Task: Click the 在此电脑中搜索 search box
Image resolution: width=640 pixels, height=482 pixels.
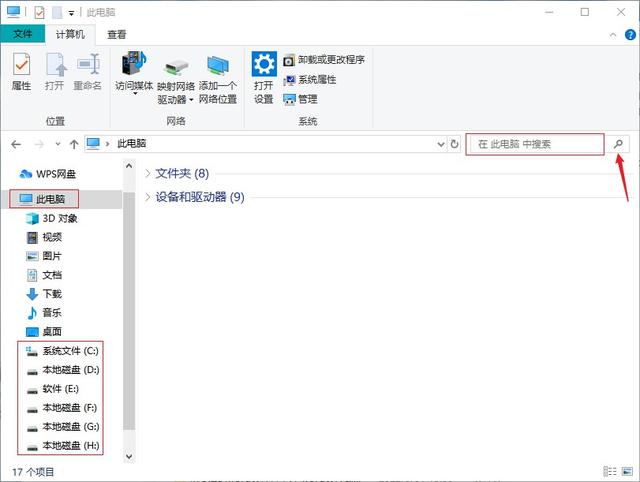Action: point(535,144)
